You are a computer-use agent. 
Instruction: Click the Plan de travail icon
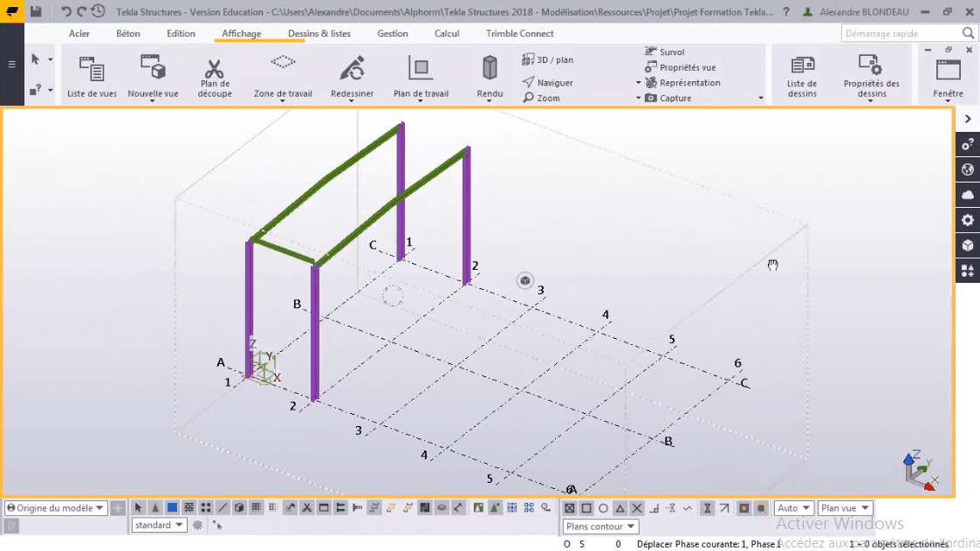(421, 67)
